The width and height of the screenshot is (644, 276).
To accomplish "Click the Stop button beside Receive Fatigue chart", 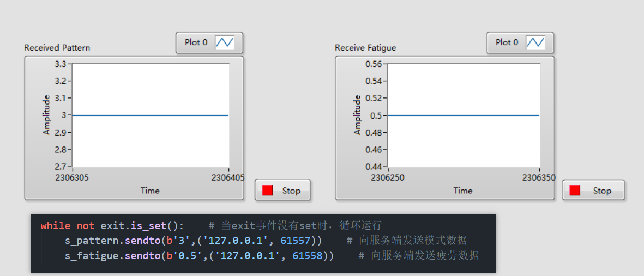I will point(593,191).
